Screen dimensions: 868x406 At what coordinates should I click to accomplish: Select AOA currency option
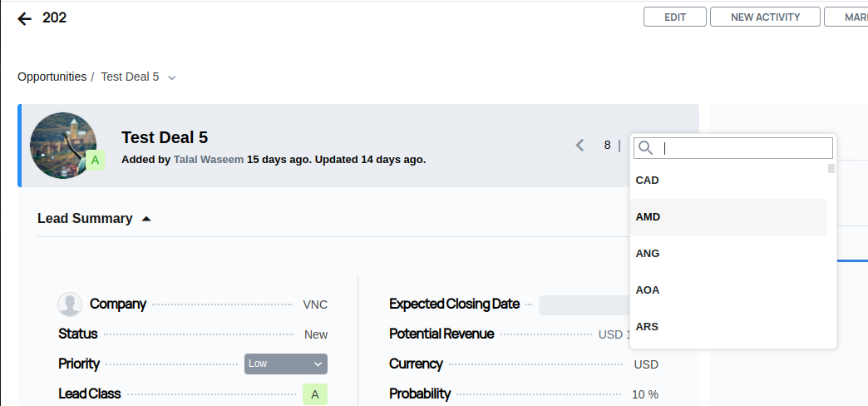point(647,290)
